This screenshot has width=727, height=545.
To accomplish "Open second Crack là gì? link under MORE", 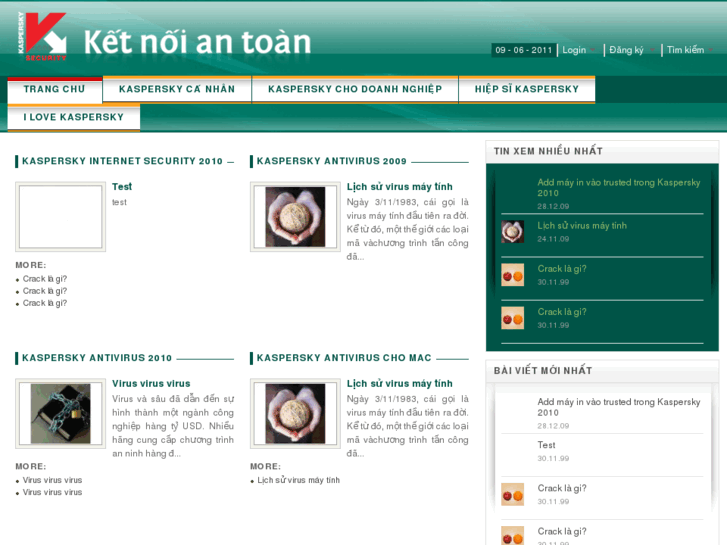I will tap(45, 291).
